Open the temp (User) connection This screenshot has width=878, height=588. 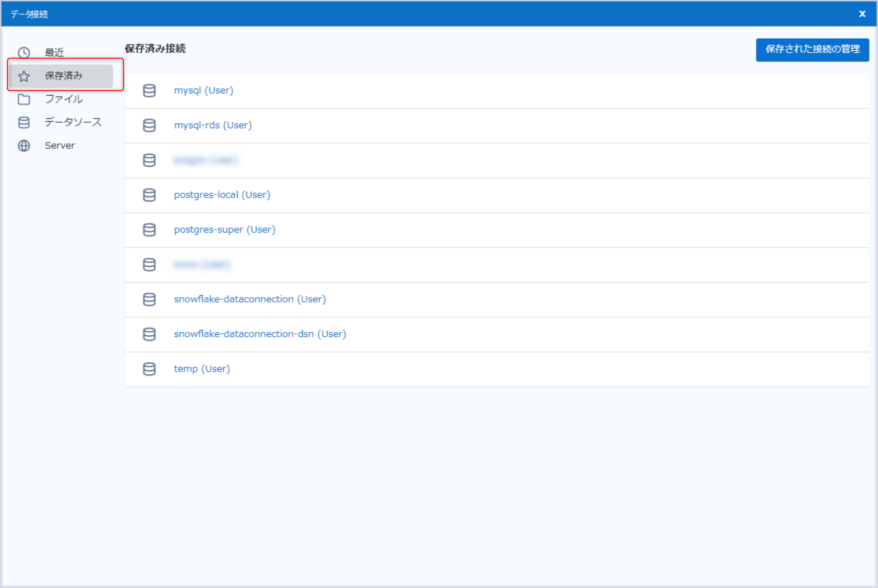(x=202, y=369)
